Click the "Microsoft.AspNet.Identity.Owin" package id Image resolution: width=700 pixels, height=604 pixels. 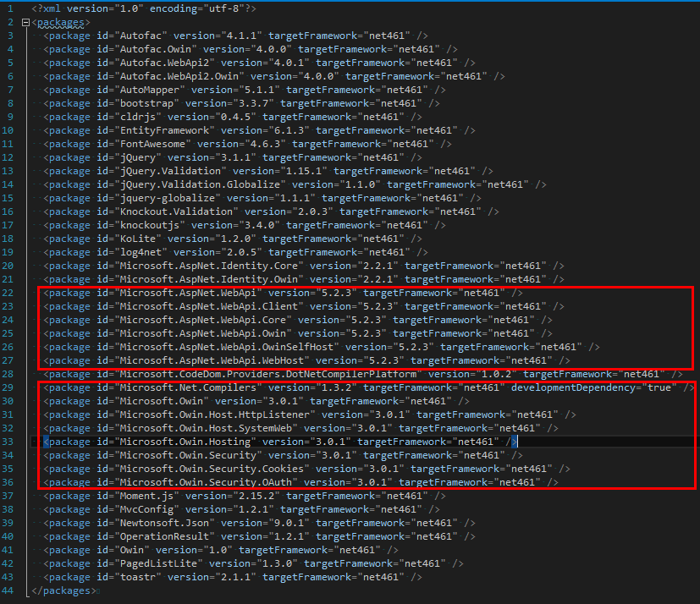coord(209,279)
